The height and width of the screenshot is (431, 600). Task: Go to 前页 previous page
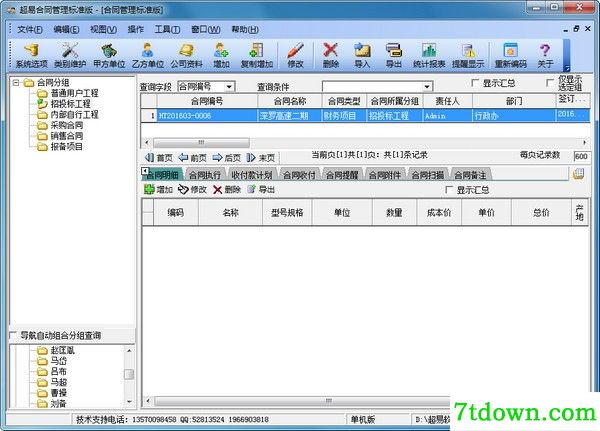tap(192, 157)
